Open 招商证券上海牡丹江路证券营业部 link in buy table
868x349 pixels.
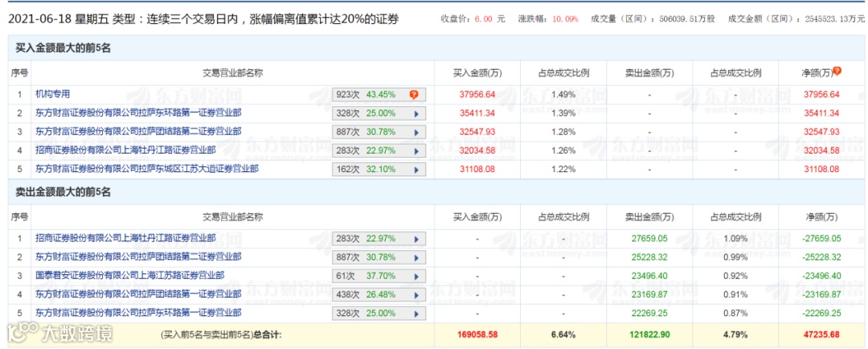pyautogui.click(x=125, y=150)
